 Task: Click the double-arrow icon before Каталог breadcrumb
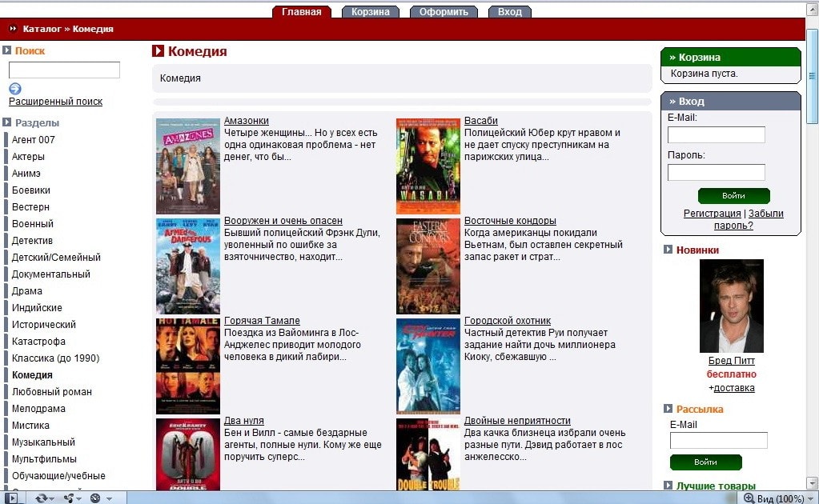tap(13, 29)
